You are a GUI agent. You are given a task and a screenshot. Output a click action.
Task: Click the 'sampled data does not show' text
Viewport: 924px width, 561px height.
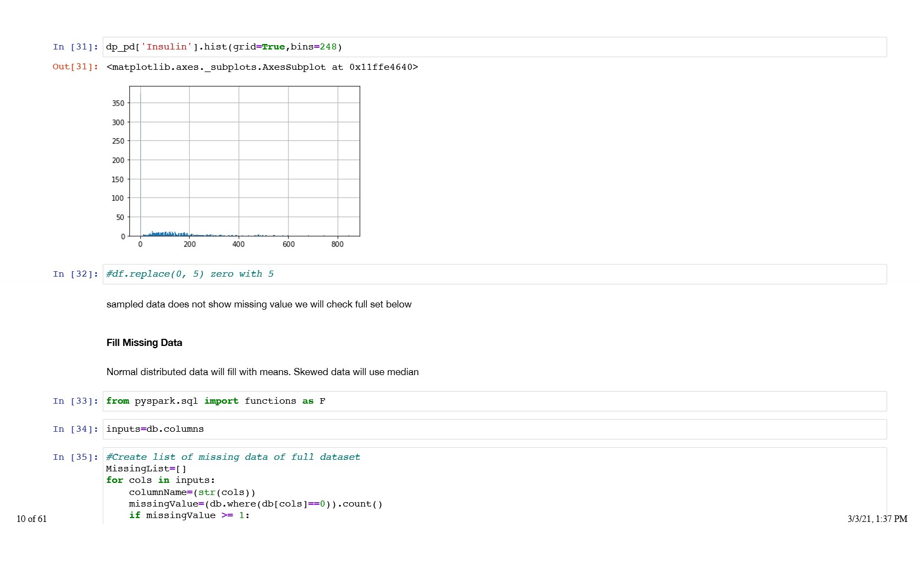tap(258, 305)
